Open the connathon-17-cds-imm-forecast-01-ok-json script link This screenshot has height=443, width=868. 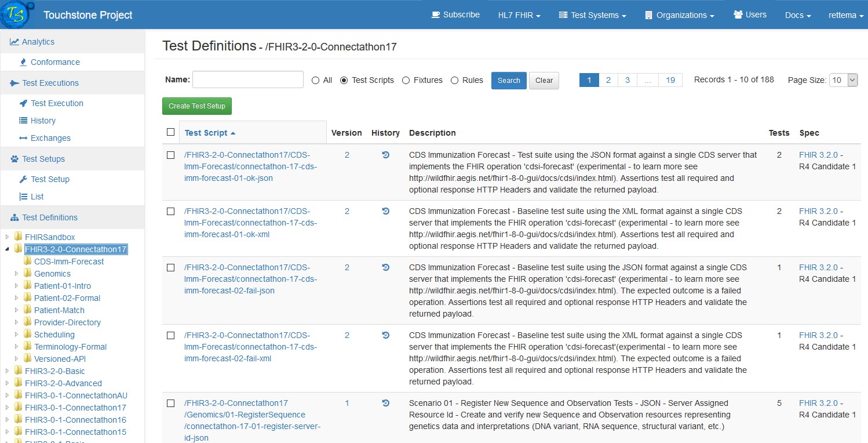point(251,166)
